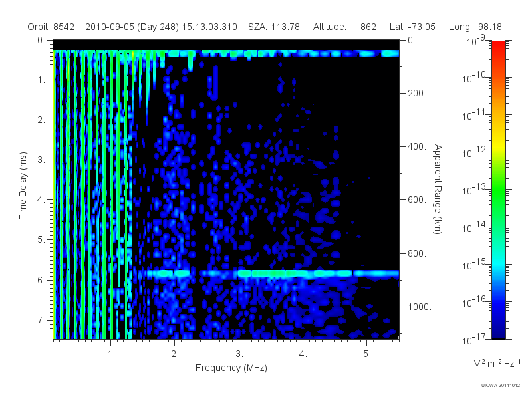Click the 'Altitude:' label

pos(330,27)
